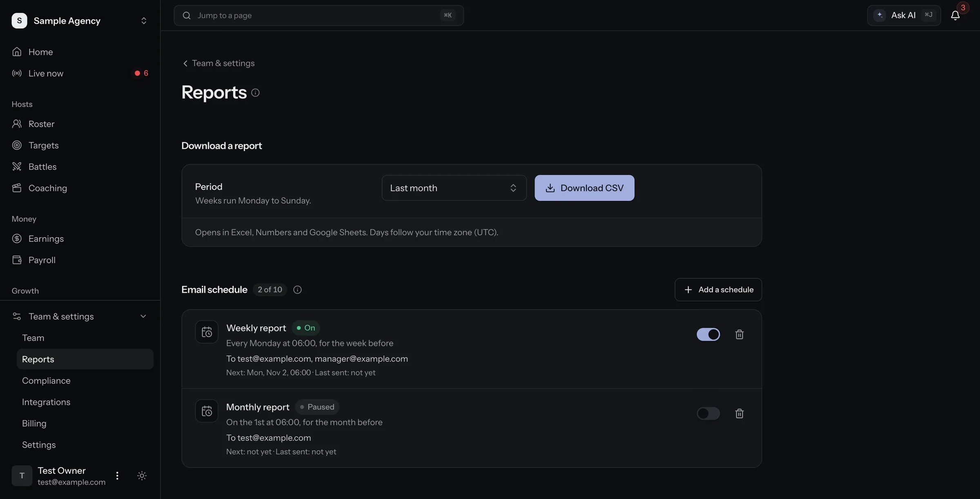980x499 pixels.
Task: Switch theme with the sun icon
Action: coord(142,476)
